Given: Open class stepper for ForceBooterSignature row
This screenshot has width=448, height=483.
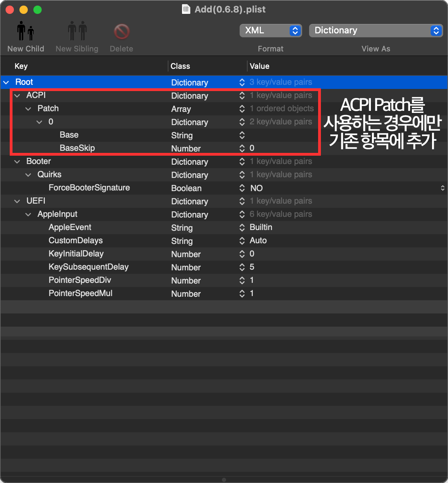Looking at the screenshot, I should pos(242,188).
